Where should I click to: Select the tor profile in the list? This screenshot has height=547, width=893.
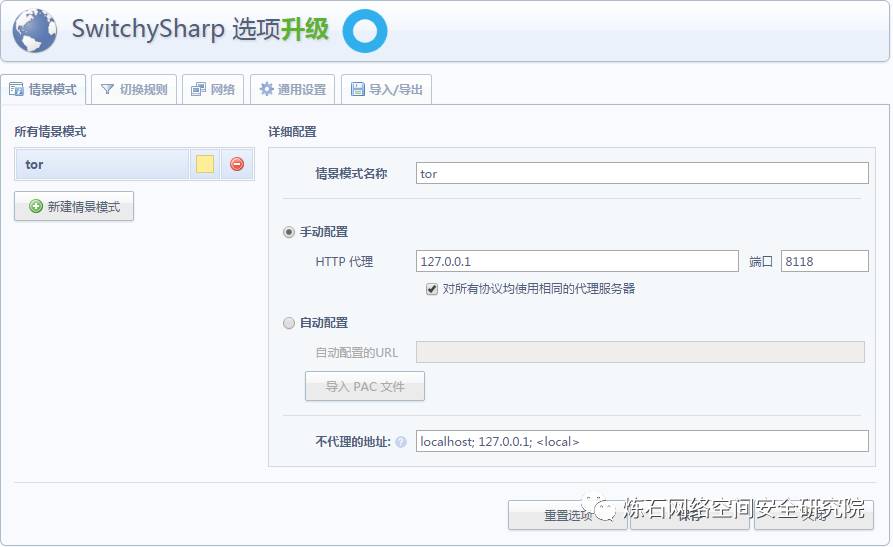tap(101, 164)
